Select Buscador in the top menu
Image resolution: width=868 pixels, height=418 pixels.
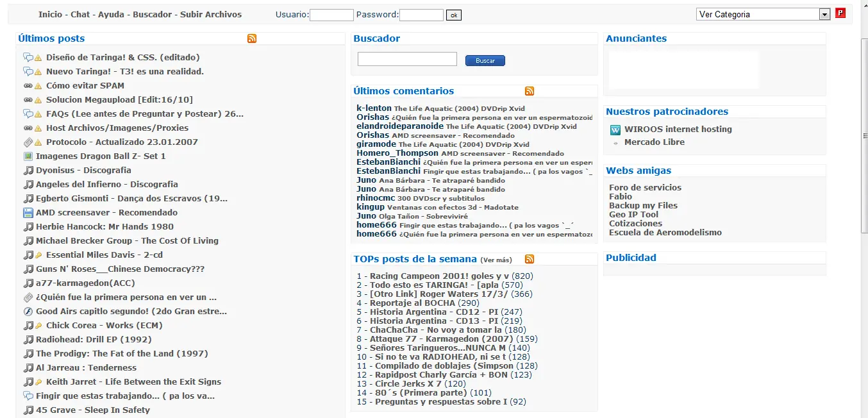click(153, 14)
